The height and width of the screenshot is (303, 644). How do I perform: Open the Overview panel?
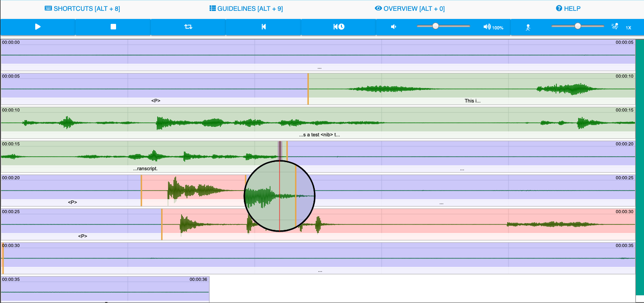click(x=410, y=9)
